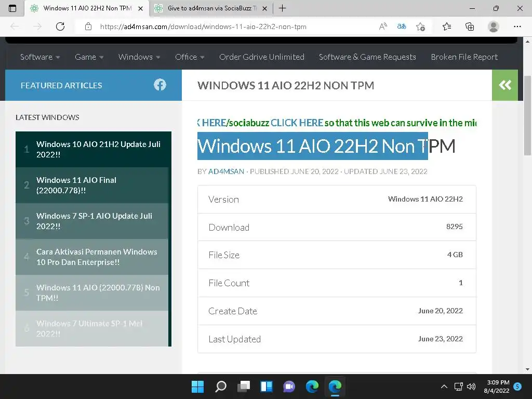This screenshot has height=399, width=532.
Task: Click the Version value Windows 11 AIO 22H2
Action: pos(425,199)
